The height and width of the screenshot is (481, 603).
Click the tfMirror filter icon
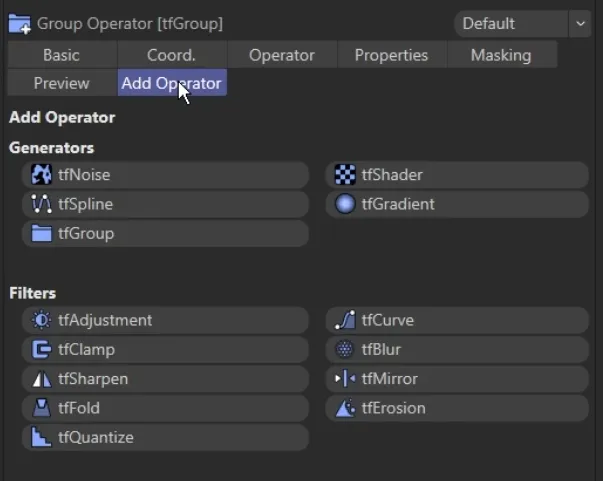click(345, 379)
